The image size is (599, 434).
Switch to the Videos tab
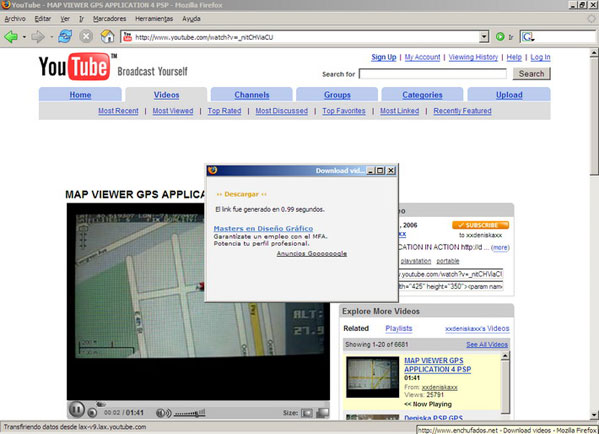pyautogui.click(x=166, y=95)
